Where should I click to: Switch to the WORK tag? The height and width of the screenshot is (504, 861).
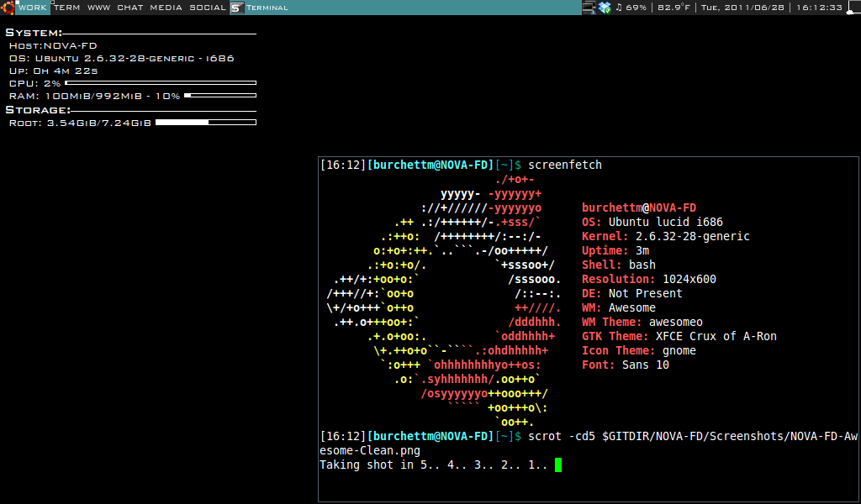pos(33,8)
